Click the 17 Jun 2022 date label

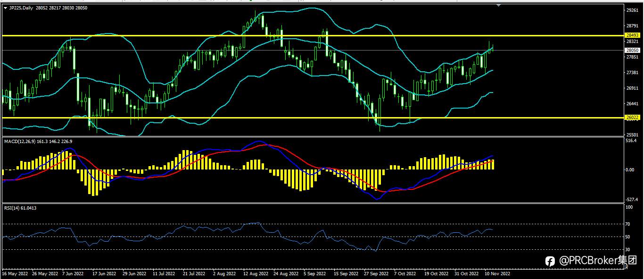104,273
